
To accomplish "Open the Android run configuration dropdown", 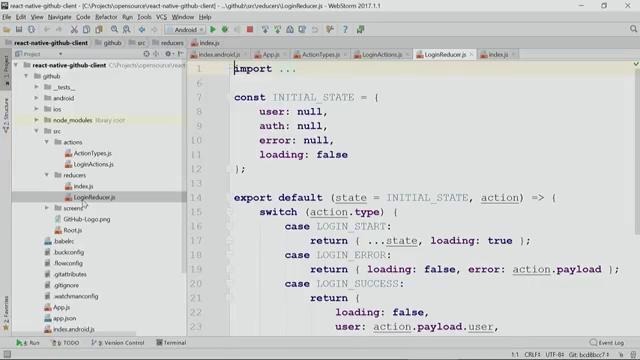I will point(185,29).
